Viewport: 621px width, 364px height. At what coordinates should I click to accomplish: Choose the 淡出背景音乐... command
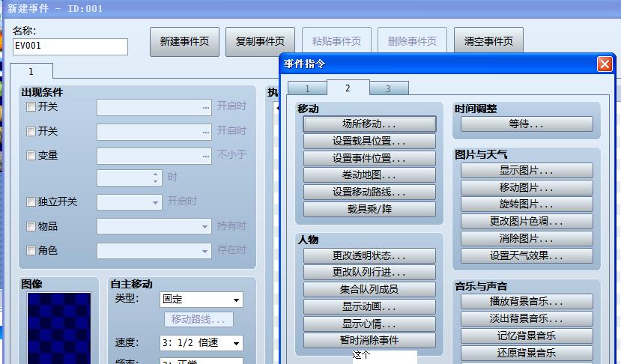click(x=527, y=318)
